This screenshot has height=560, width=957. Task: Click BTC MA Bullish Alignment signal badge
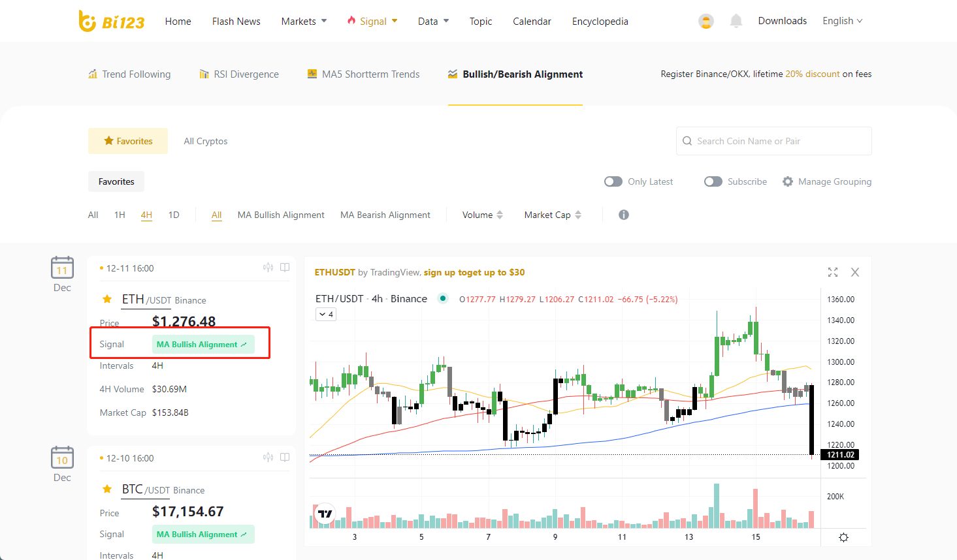click(x=203, y=534)
